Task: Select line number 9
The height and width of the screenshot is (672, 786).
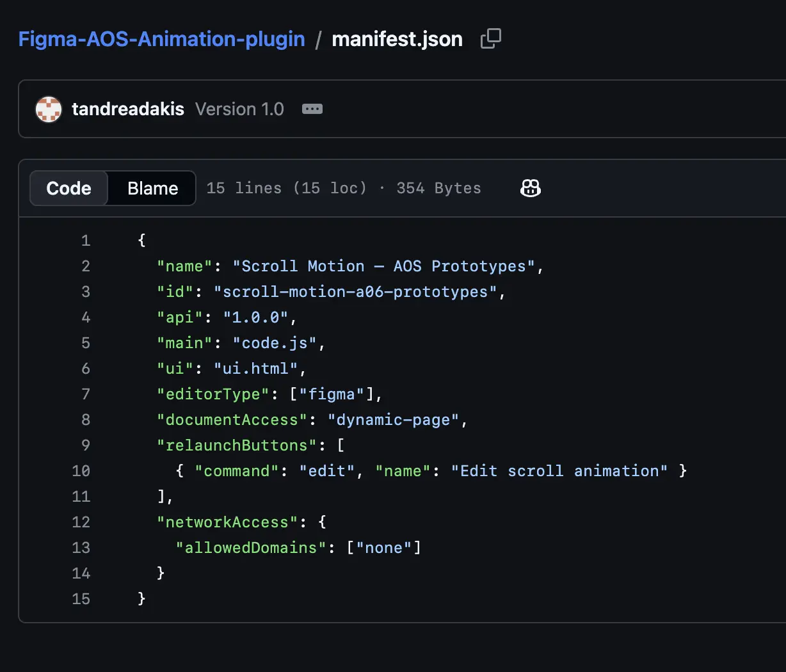Action: [86, 445]
